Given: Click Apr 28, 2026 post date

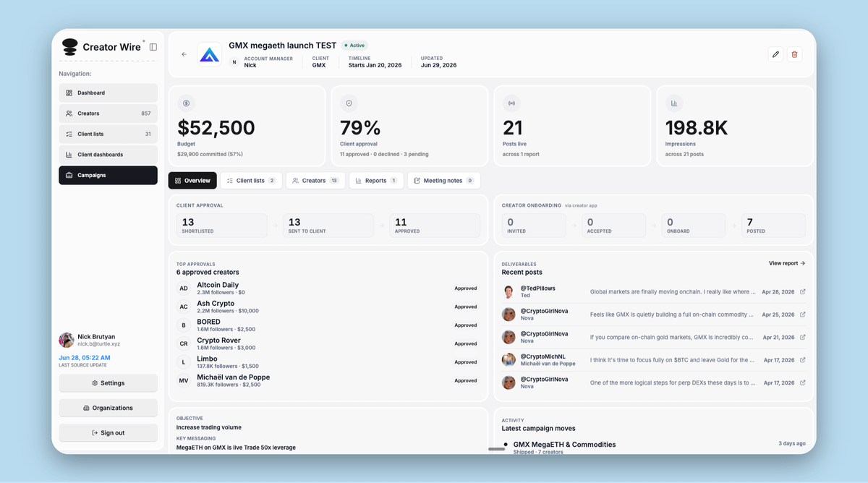Looking at the screenshot, I should (x=778, y=292).
